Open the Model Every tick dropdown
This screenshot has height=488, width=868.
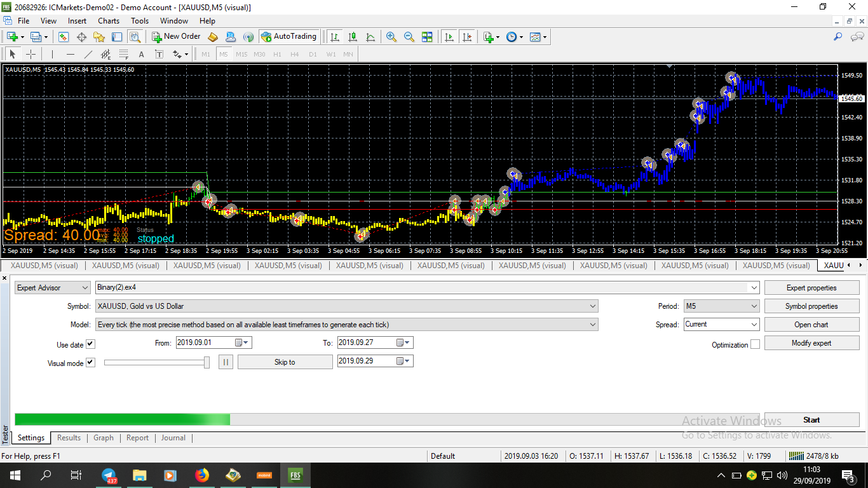coord(347,325)
